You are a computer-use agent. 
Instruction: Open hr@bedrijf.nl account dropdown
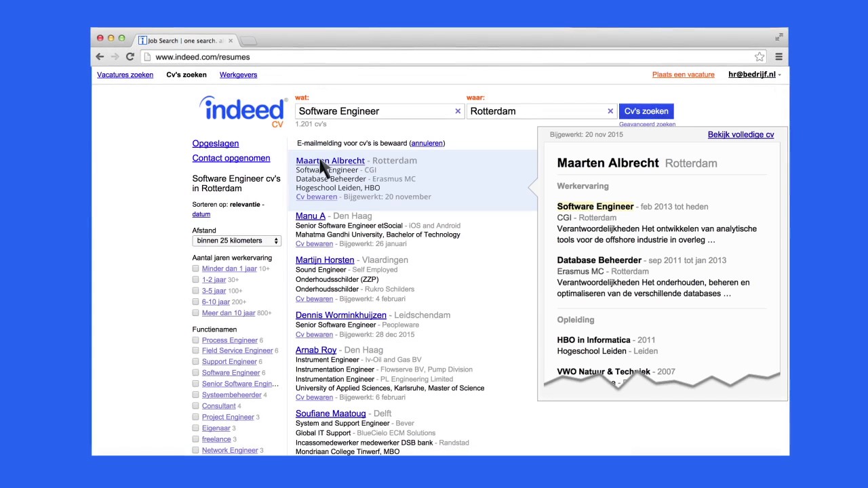click(x=754, y=75)
